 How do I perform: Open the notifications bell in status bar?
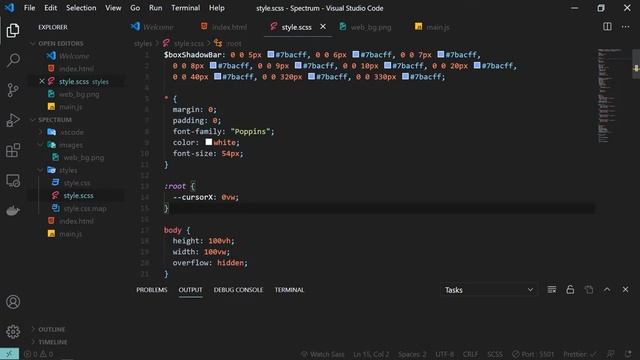[628, 354]
